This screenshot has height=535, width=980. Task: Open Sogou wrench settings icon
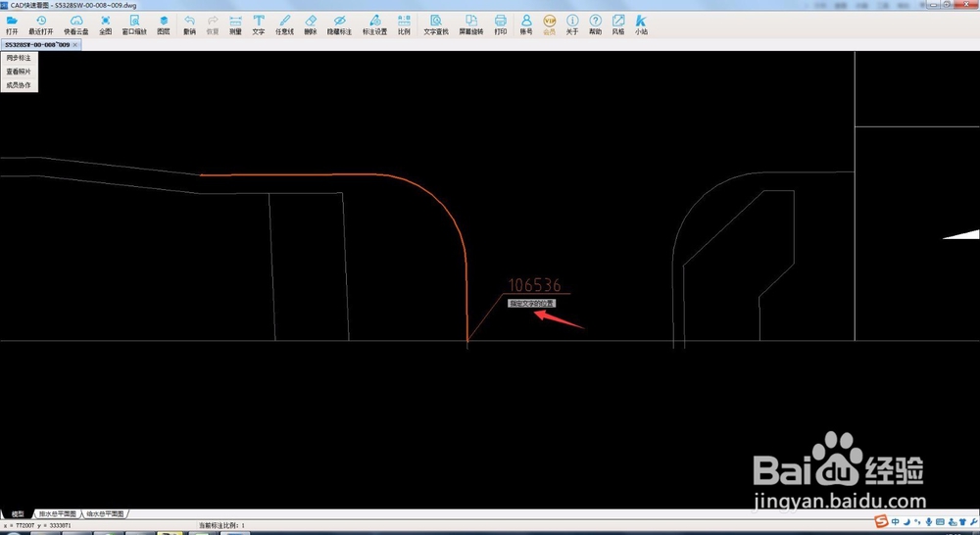tap(974, 522)
